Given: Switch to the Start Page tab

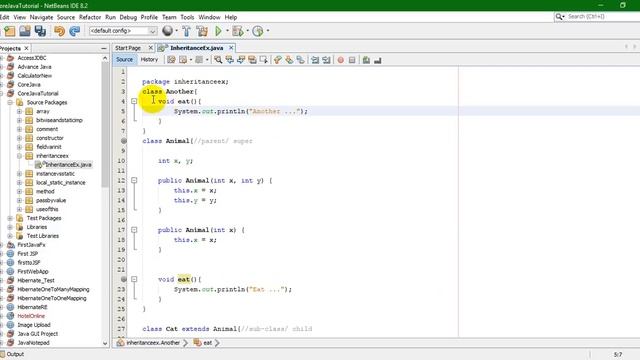Looking at the screenshot, I should point(128,48).
